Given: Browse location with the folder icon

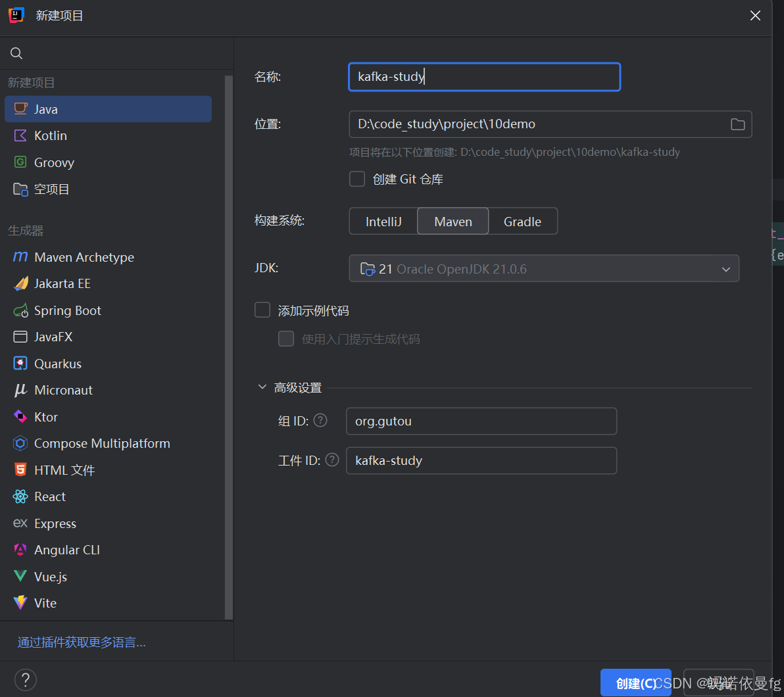Looking at the screenshot, I should pos(737,124).
